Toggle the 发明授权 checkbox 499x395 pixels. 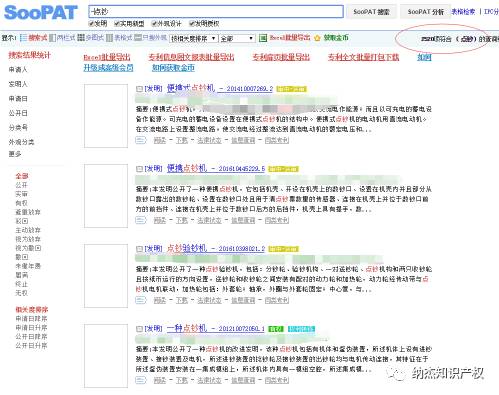coord(192,23)
